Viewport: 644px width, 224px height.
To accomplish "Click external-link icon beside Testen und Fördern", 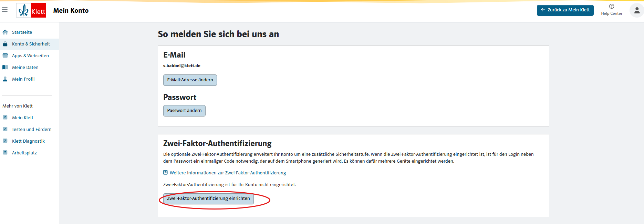I will (5, 129).
